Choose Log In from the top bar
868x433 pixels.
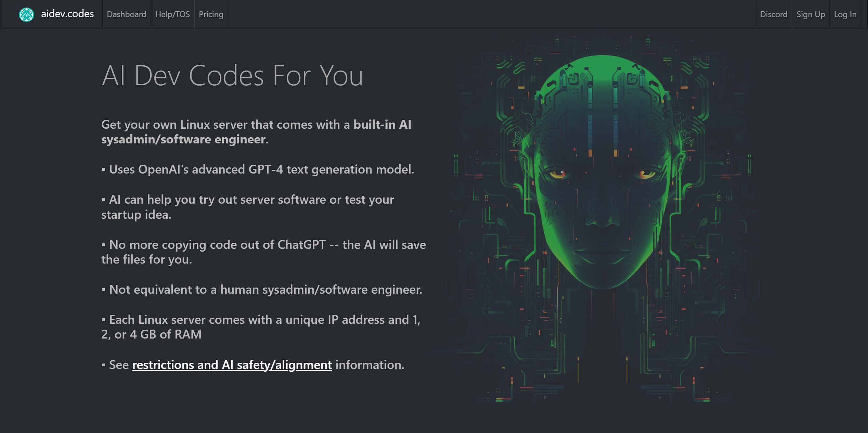tap(845, 14)
